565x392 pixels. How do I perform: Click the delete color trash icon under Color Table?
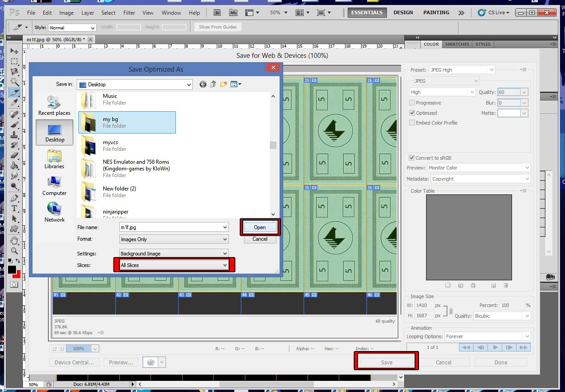506,285
